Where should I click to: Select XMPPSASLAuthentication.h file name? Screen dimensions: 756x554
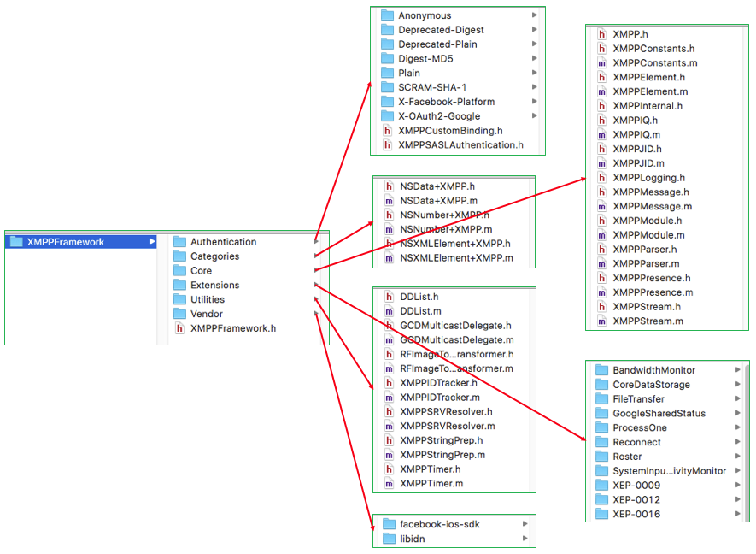tap(460, 144)
